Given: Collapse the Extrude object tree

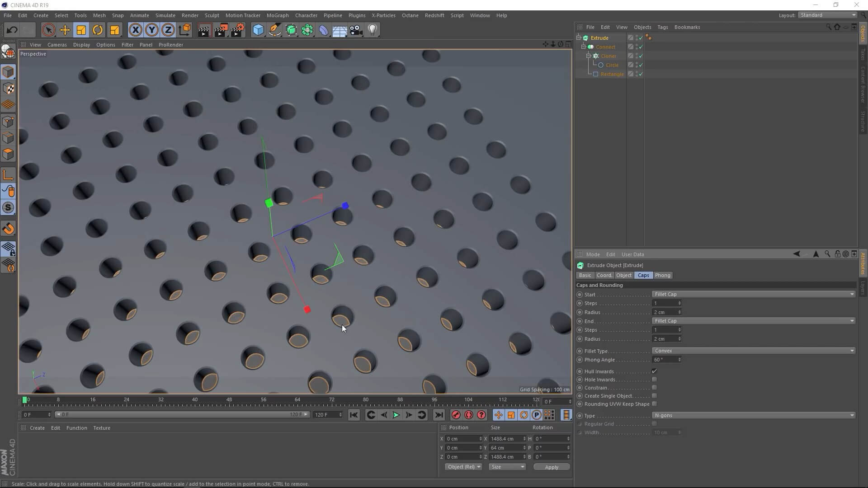Looking at the screenshot, I should (579, 38).
